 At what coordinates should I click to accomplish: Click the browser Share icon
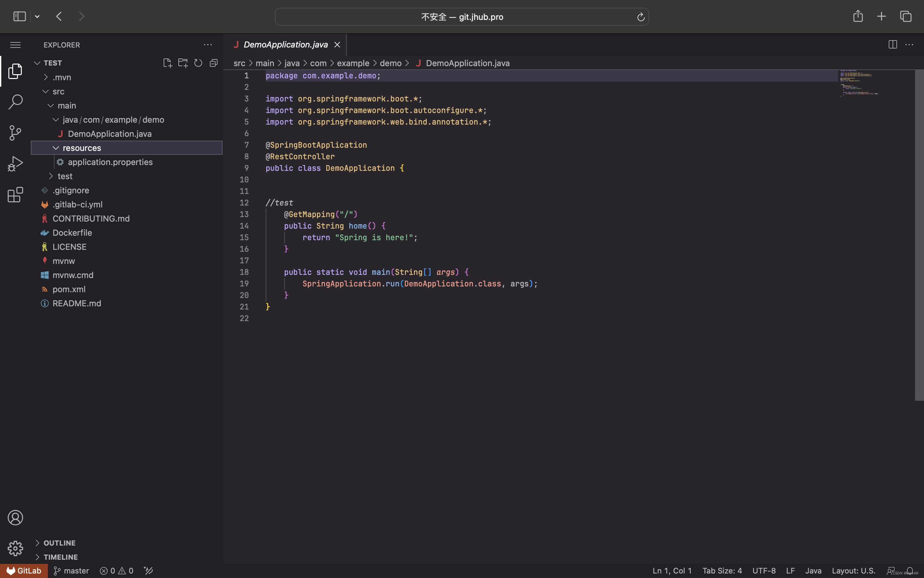pos(858,16)
